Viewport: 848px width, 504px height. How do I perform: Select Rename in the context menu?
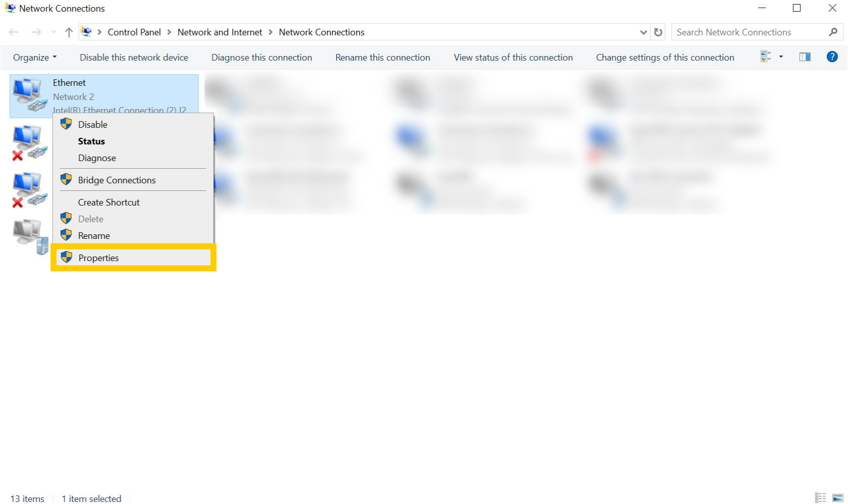[133, 236]
